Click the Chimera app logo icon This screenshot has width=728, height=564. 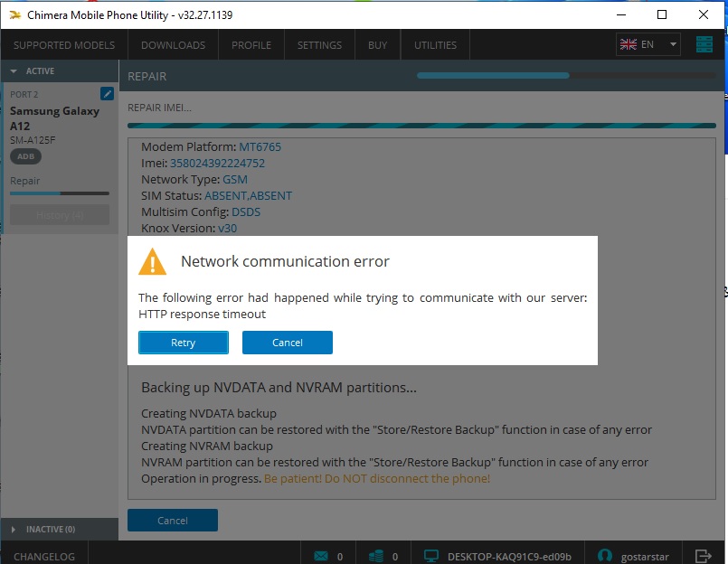point(15,14)
